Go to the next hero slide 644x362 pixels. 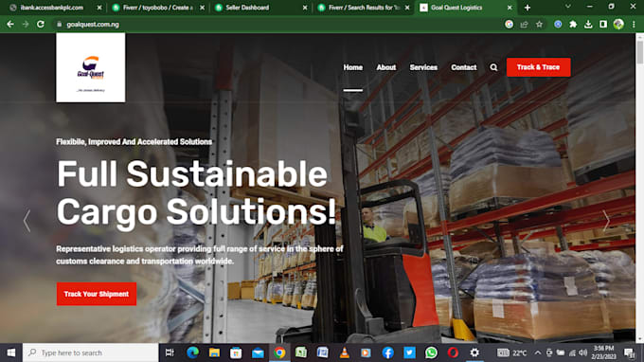pyautogui.click(x=606, y=221)
